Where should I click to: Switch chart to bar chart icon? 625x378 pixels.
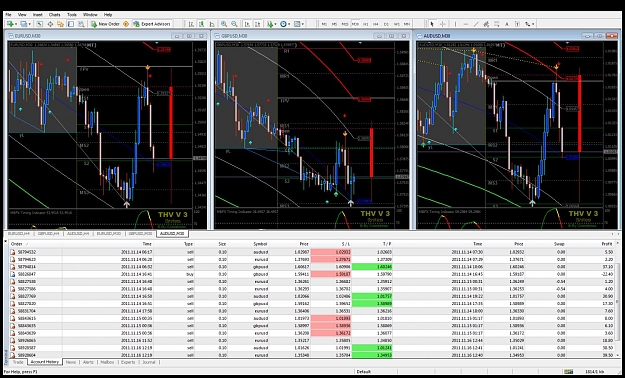pyautogui.click(x=191, y=24)
